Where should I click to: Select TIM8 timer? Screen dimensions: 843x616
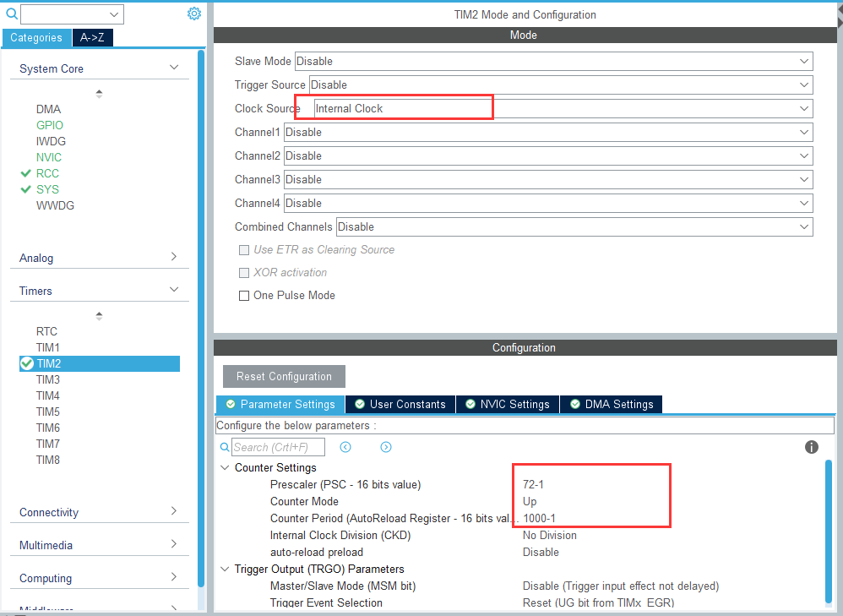pos(48,461)
